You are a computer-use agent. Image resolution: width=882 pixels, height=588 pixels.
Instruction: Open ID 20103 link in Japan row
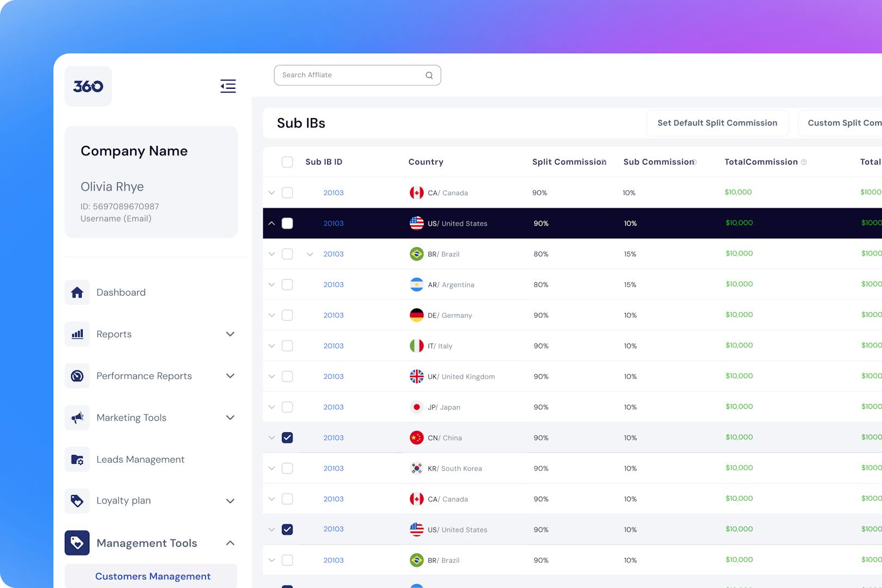[333, 407]
